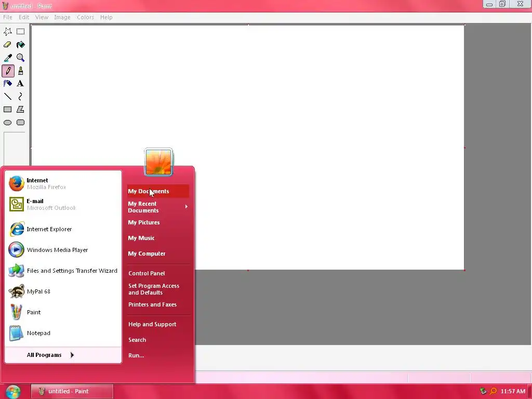Image resolution: width=532 pixels, height=399 pixels.
Task: Open Mozilla Firefox from Start menu
Action: point(63,183)
